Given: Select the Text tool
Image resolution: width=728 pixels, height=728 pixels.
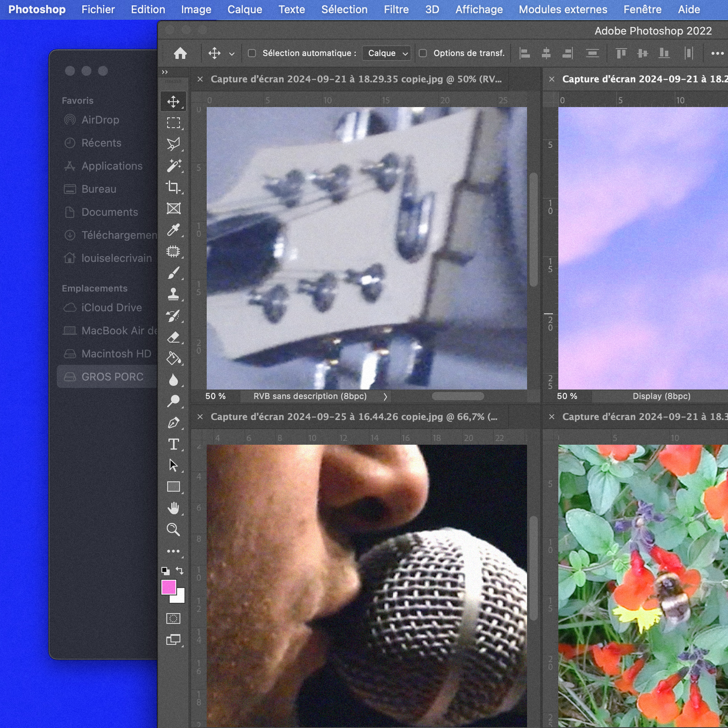Looking at the screenshot, I should 173,444.
